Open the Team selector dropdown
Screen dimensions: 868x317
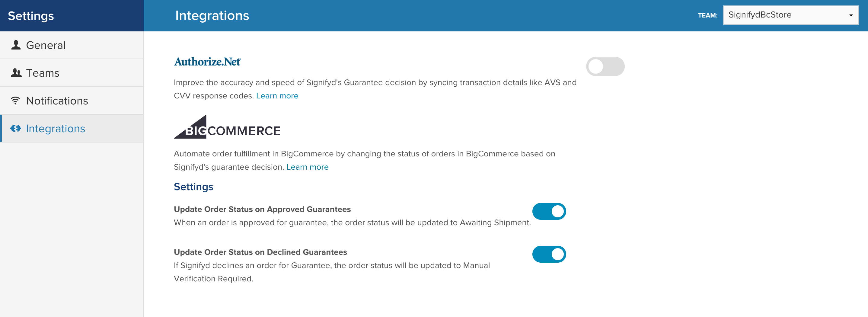(x=790, y=15)
